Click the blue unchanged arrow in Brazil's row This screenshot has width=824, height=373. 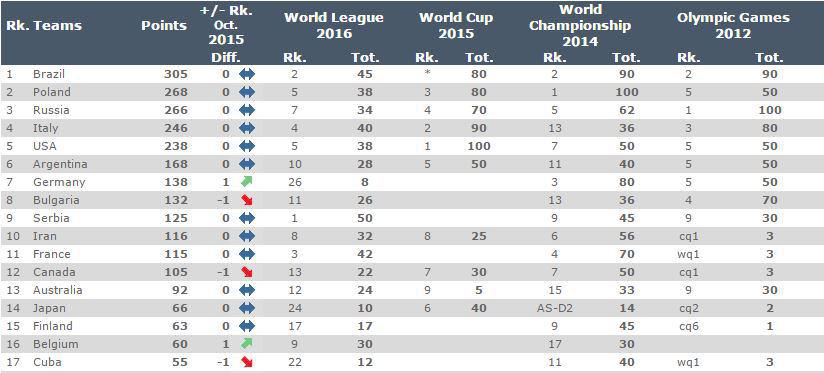click(x=246, y=74)
